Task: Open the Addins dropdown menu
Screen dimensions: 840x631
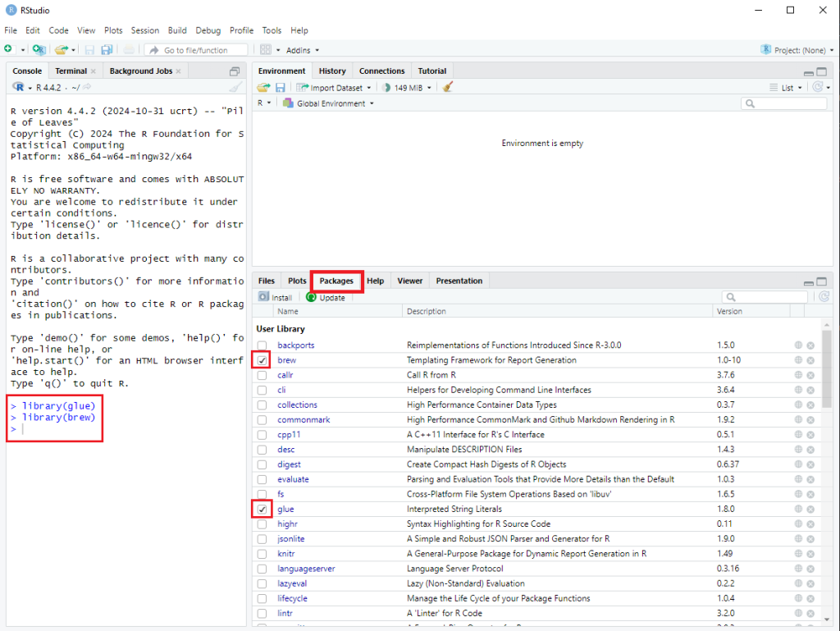Action: click(x=302, y=50)
